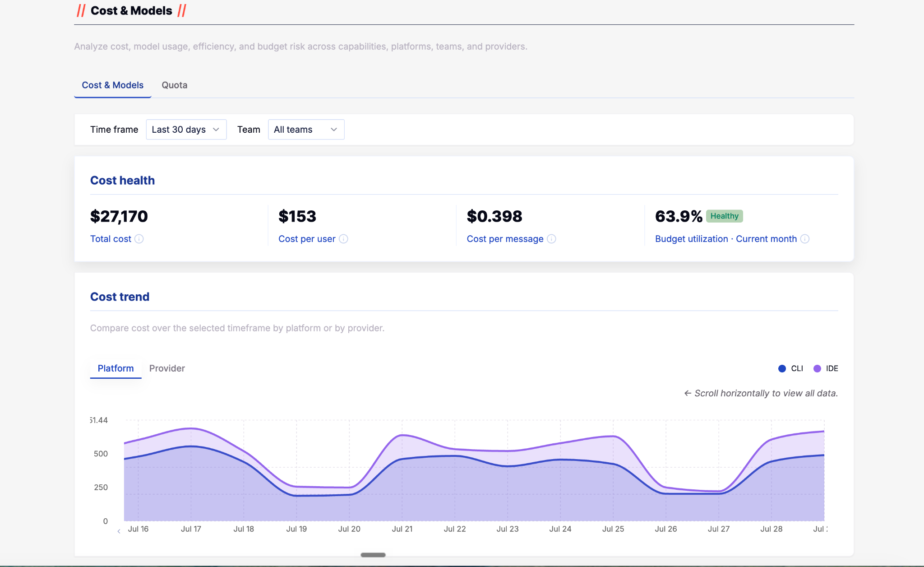
Task: Click the horizontal chart scrollbar handle
Action: [x=373, y=555]
